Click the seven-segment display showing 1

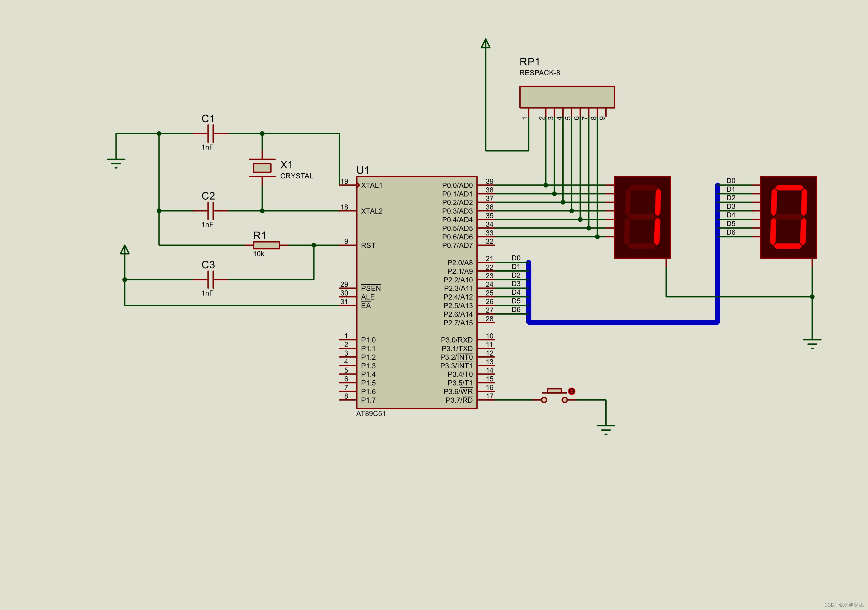click(642, 217)
